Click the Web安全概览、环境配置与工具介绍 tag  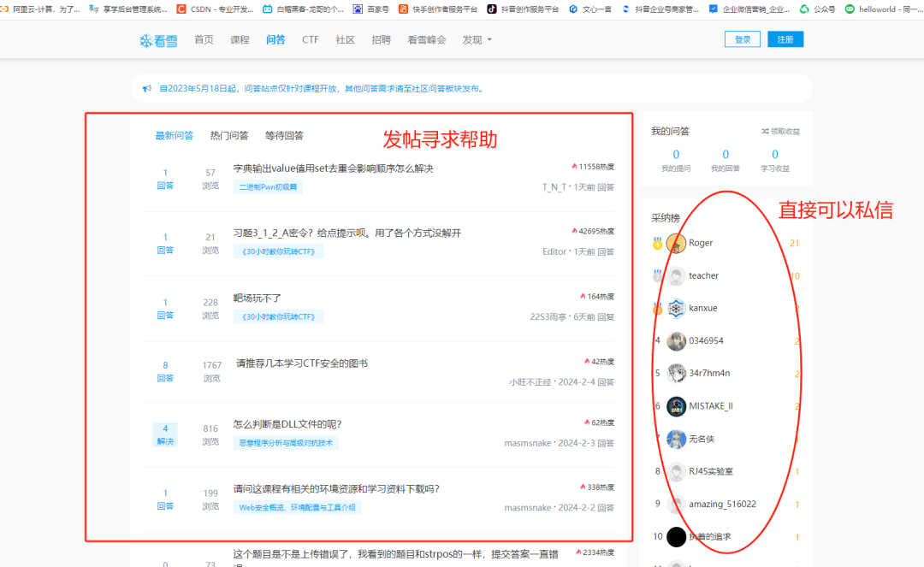297,507
